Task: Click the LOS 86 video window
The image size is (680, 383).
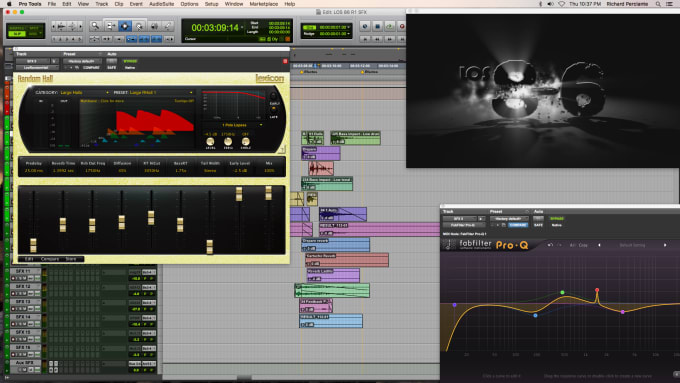Action: tap(543, 90)
